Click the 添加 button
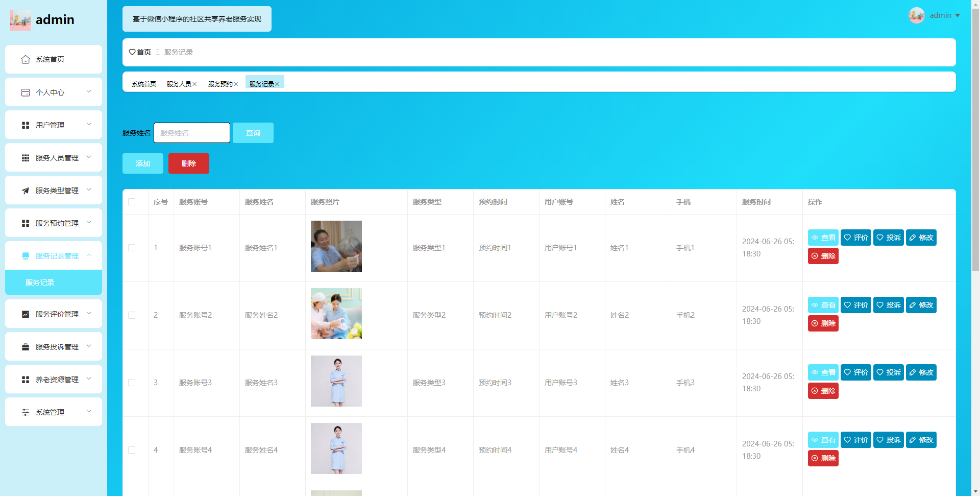The image size is (980, 496). pyautogui.click(x=143, y=163)
